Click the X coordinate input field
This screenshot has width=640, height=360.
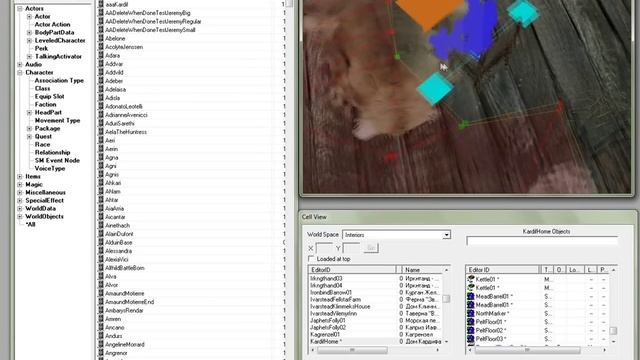coord(324,248)
